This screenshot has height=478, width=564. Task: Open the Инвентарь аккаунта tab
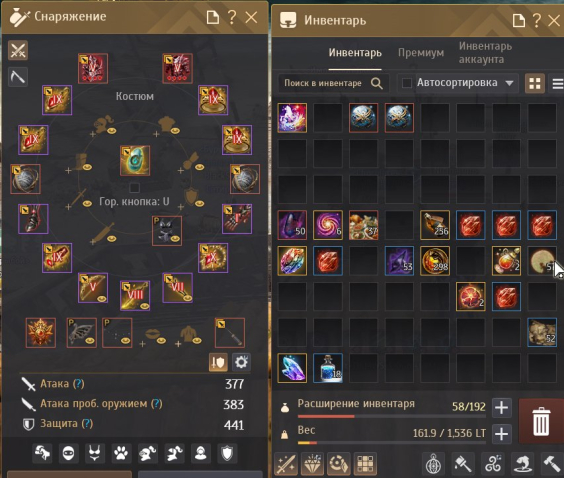(x=485, y=53)
